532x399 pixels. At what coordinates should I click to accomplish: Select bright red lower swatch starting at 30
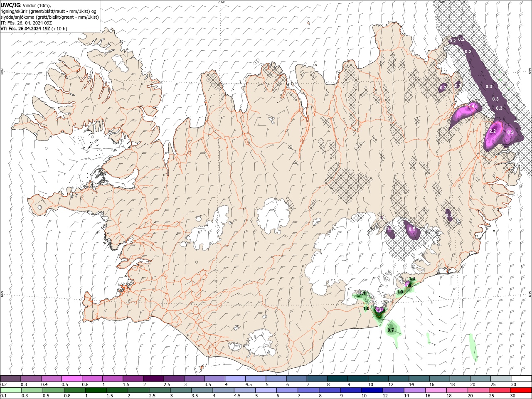(520, 390)
